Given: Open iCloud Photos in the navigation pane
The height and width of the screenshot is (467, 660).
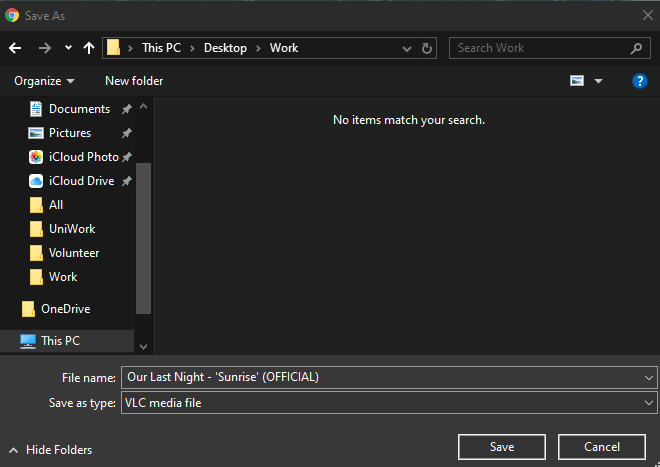Looking at the screenshot, I should point(84,157).
